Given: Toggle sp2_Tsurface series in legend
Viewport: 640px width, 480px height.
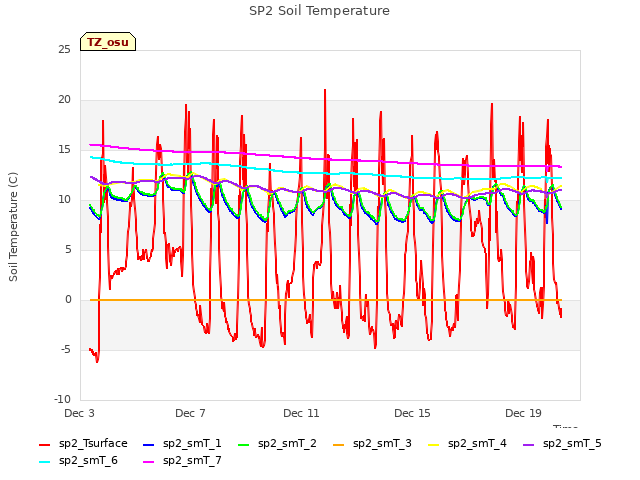Looking at the screenshot, I should click(83, 443).
